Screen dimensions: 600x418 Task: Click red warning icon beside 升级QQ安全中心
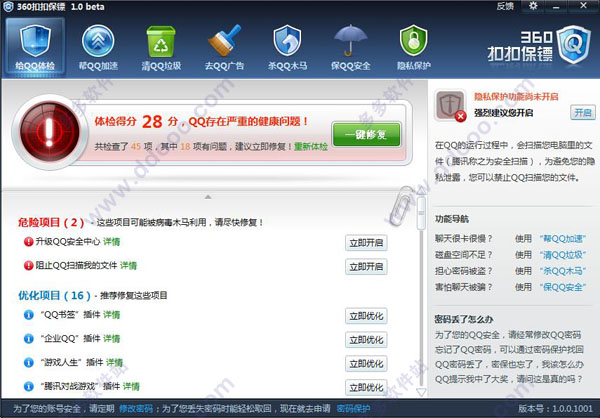click(x=29, y=242)
